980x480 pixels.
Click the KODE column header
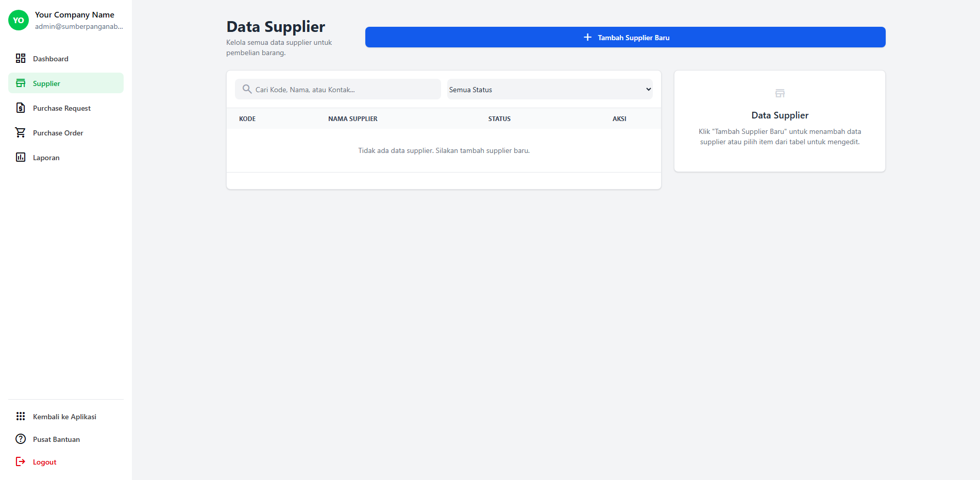point(247,118)
